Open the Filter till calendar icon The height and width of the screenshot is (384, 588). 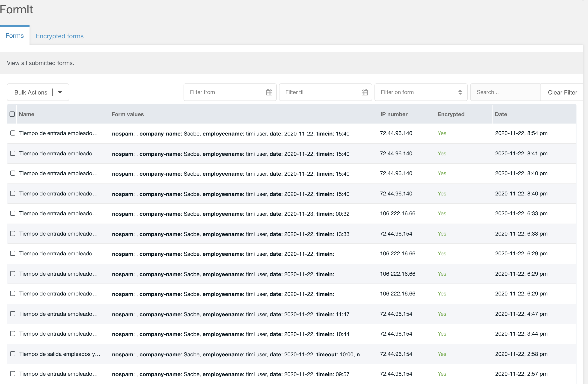click(364, 92)
